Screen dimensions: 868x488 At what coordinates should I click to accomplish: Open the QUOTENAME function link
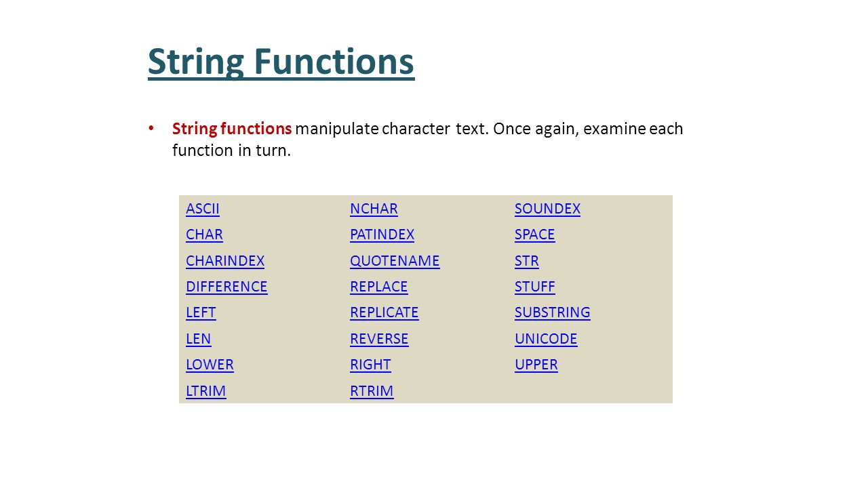tap(395, 261)
